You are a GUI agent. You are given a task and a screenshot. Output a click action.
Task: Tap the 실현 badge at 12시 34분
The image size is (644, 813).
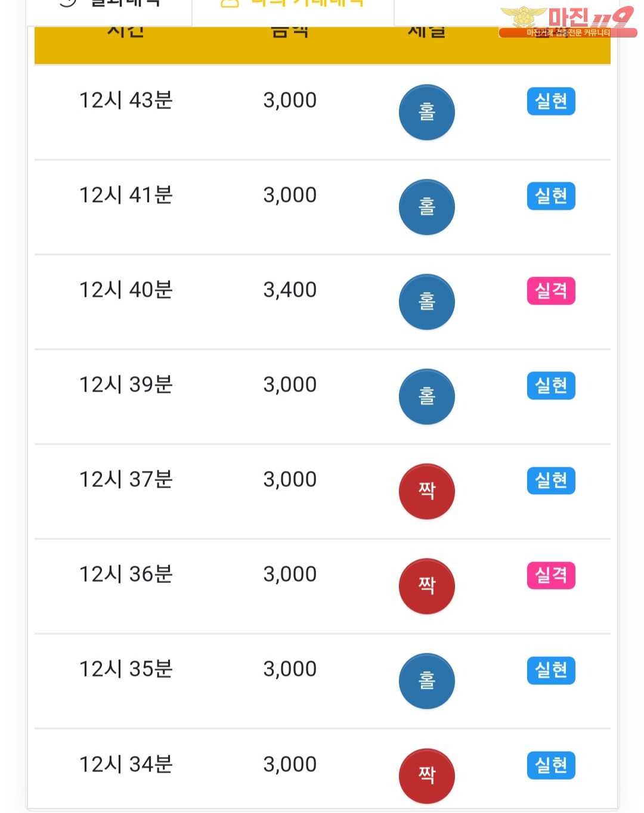pyautogui.click(x=551, y=765)
